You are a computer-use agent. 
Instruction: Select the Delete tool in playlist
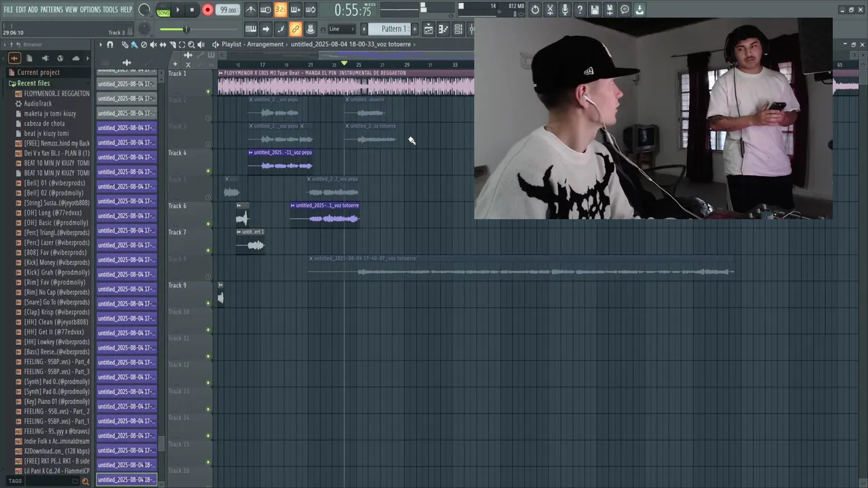pos(144,45)
